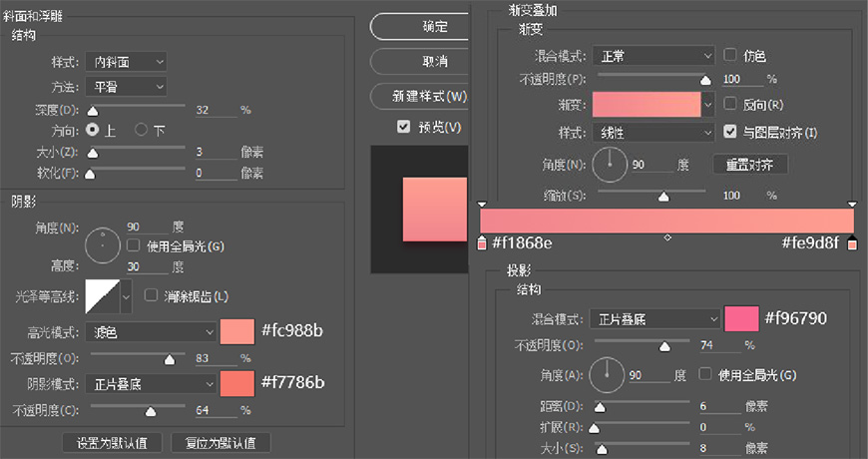Enable 使用全局光 checkbox in bevel shading
Screen dimensions: 868x459
coord(134,244)
